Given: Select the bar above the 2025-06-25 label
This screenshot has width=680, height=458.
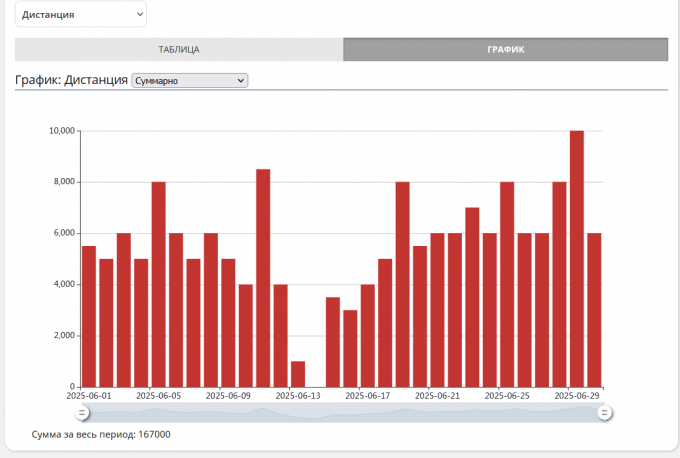Looking at the screenshot, I should point(507,284).
